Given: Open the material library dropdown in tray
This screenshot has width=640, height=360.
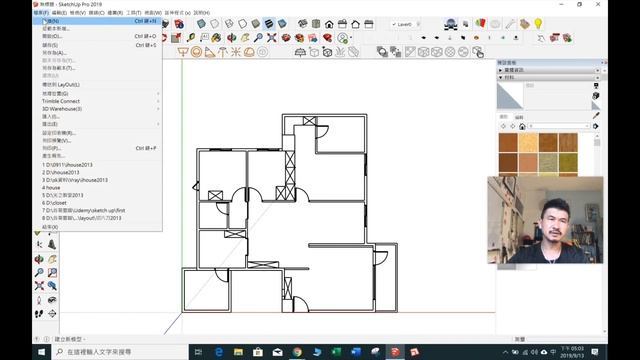Looking at the screenshot, I should 559,126.
